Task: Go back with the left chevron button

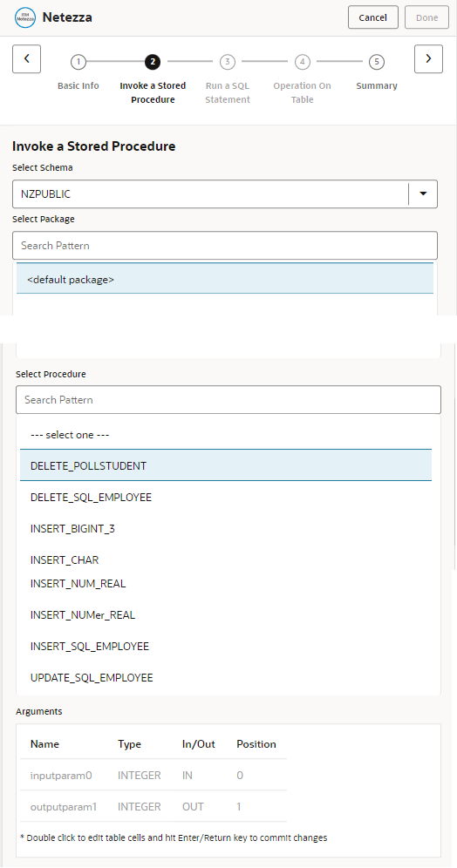Action: point(26,58)
